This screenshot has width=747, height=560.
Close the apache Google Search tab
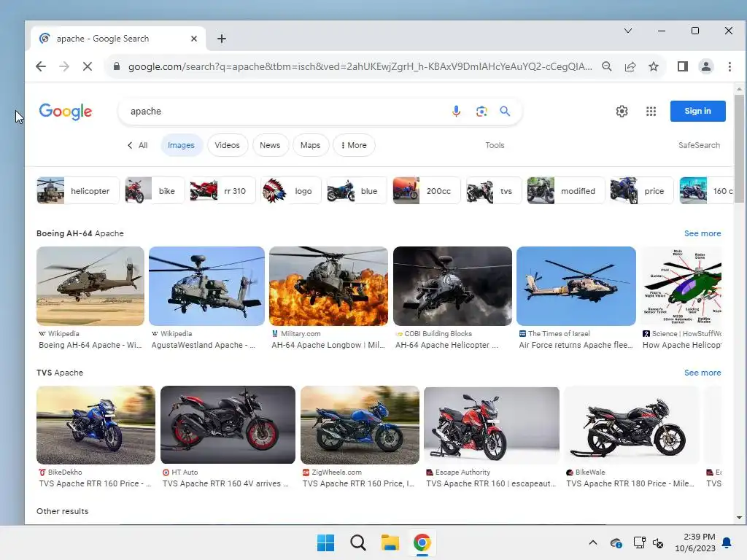point(194,39)
